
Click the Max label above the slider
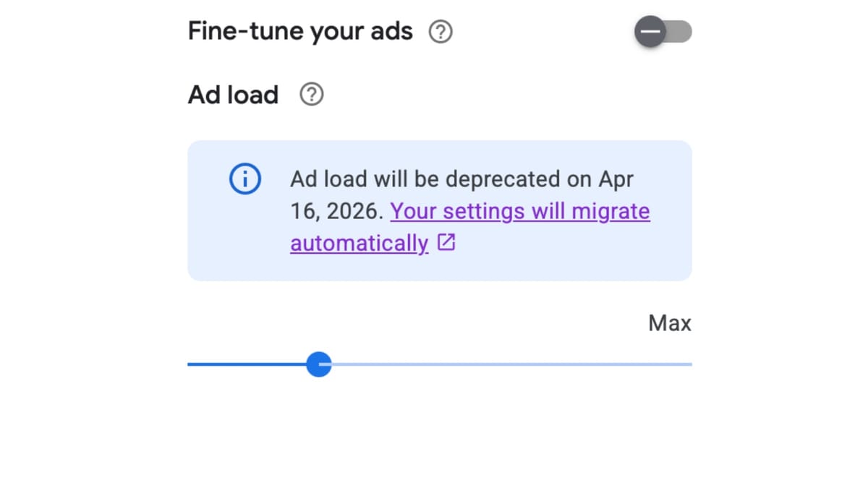tap(668, 323)
